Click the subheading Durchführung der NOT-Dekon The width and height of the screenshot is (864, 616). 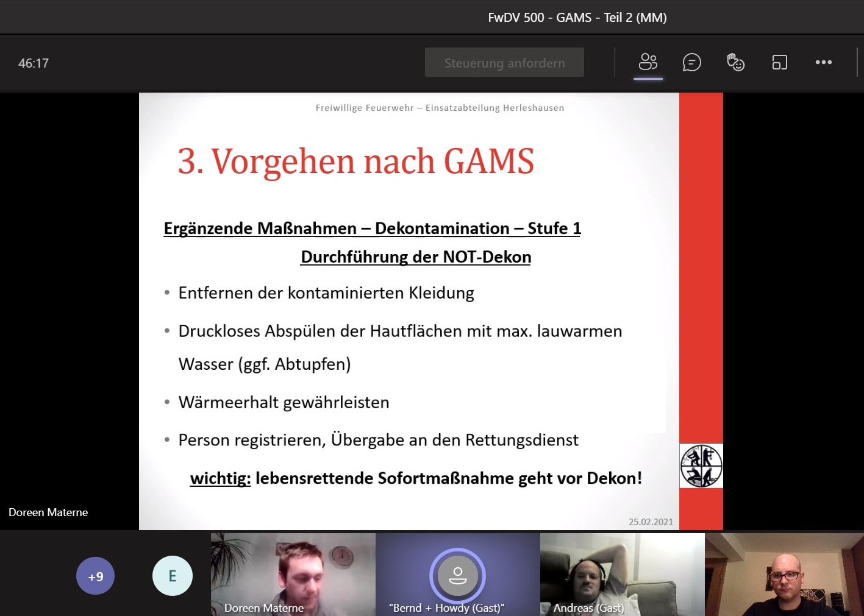[x=416, y=257]
